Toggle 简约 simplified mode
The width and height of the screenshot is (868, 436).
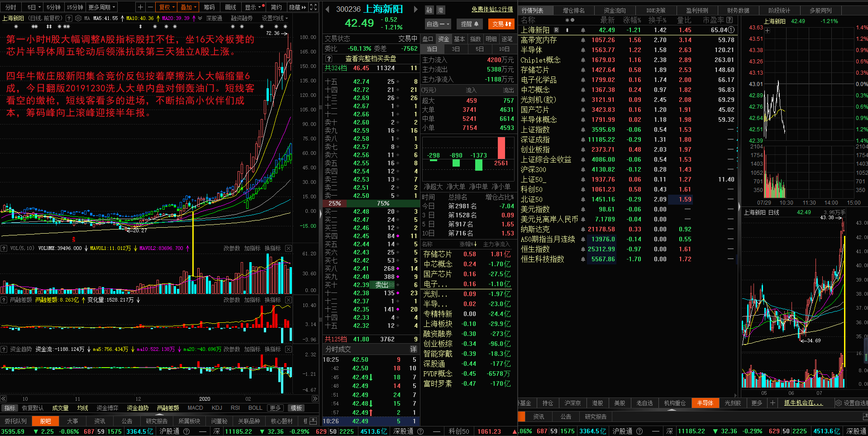click(276, 7)
